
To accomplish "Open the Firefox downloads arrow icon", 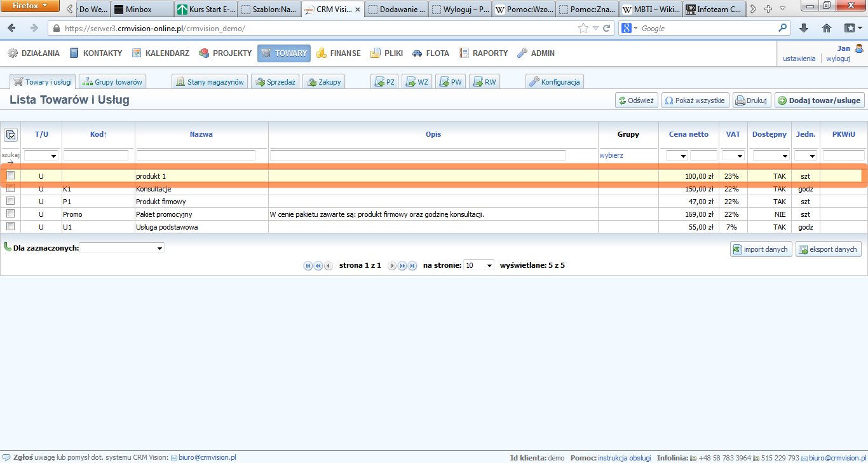I will [x=804, y=29].
